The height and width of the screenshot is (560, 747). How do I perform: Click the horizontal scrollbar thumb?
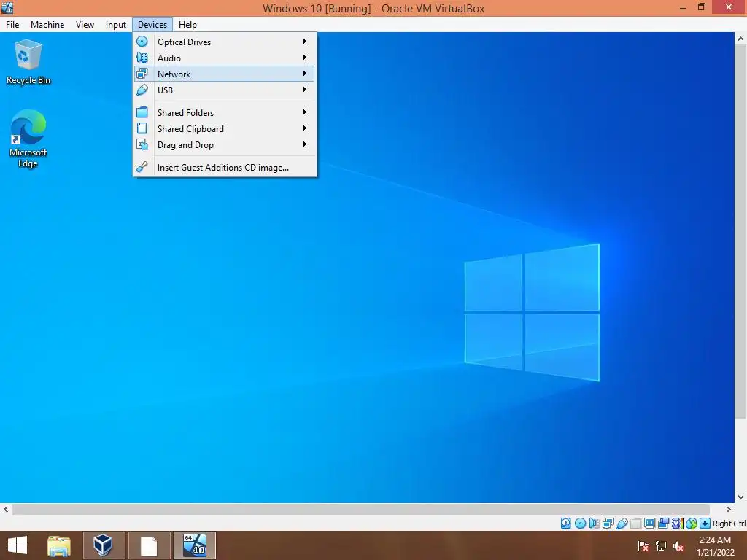pos(360,510)
